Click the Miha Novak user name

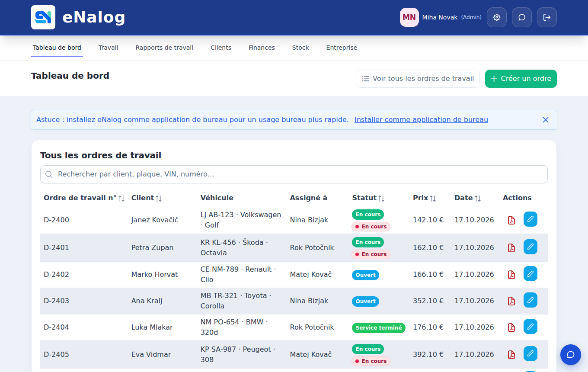tap(440, 17)
